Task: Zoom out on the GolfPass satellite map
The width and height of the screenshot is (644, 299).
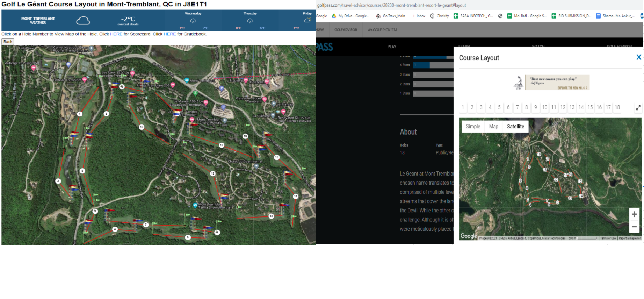Action: pos(634,227)
